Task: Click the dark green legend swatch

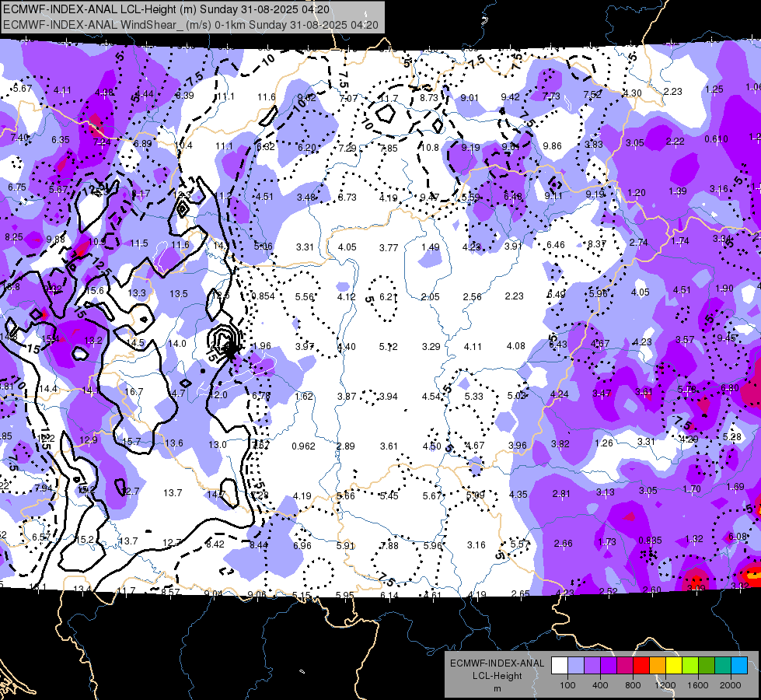Action: click(x=707, y=666)
